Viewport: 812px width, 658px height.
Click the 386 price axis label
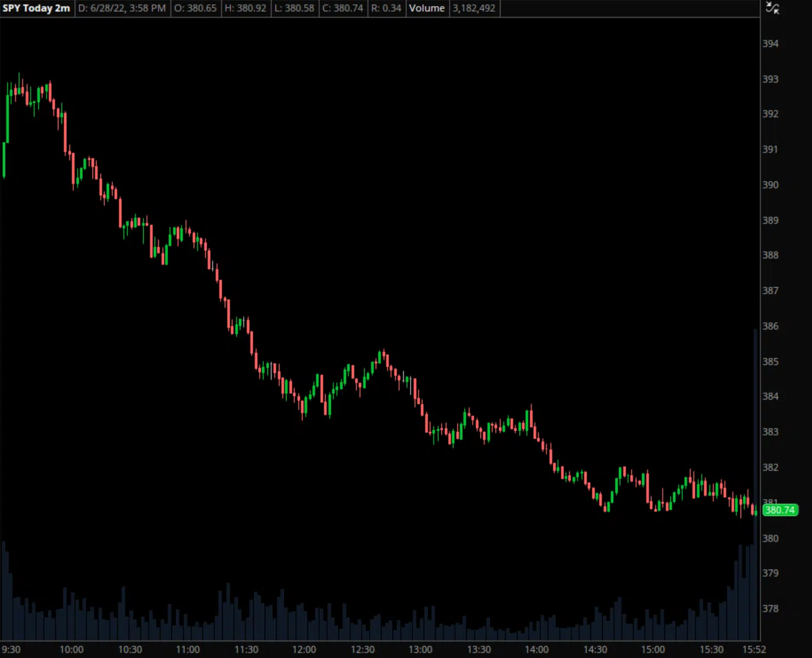pyautogui.click(x=771, y=326)
